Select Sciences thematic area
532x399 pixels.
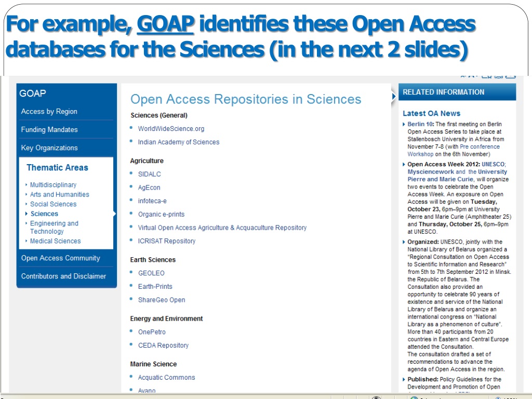click(44, 214)
